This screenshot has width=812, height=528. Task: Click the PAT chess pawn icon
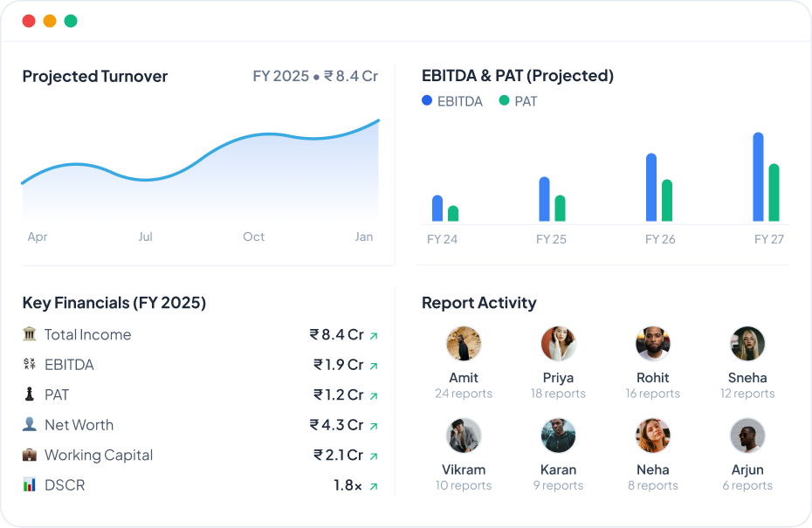(30, 394)
